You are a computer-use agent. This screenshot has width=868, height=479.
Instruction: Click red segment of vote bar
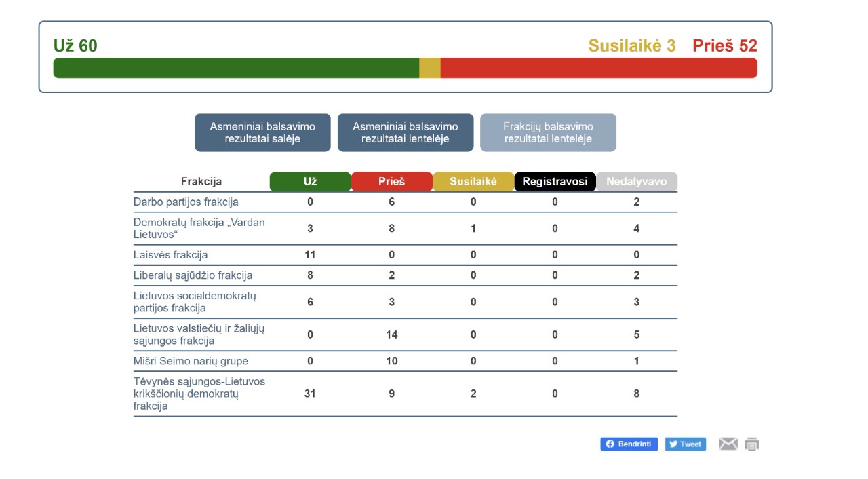click(599, 68)
